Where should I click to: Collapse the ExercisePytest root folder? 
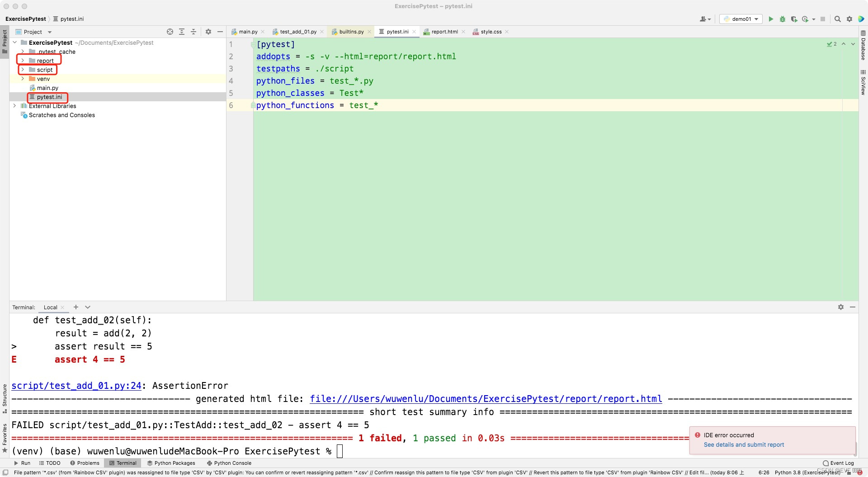coord(15,43)
